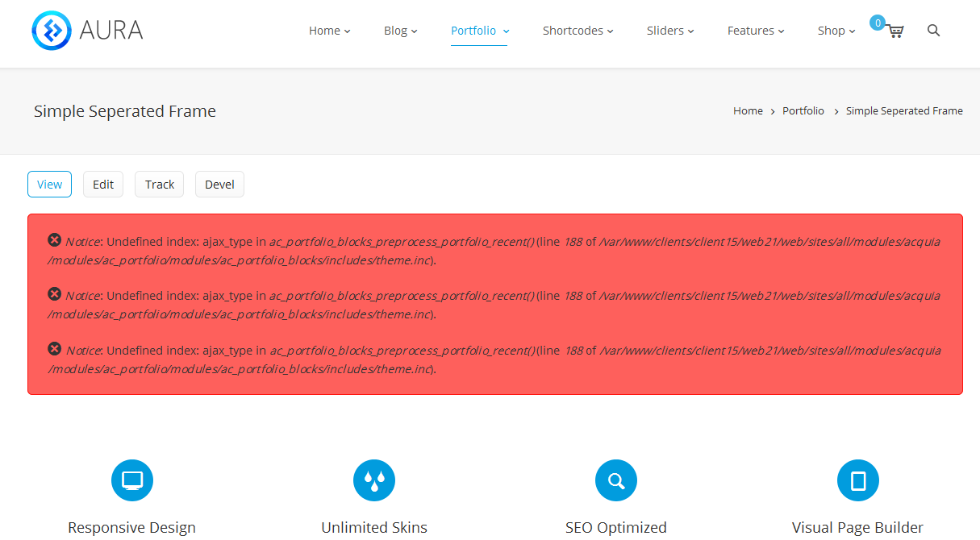Click the Unlimited Skins droplets icon
Screen dimensions: 980x540
point(374,480)
